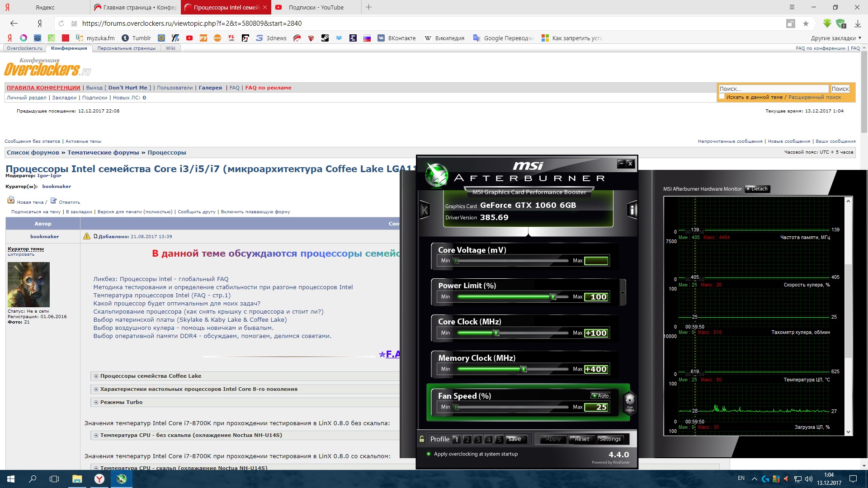Image resolution: width=868 pixels, height=488 pixels.
Task: Bookmark page with the star icon
Action: click(806, 23)
